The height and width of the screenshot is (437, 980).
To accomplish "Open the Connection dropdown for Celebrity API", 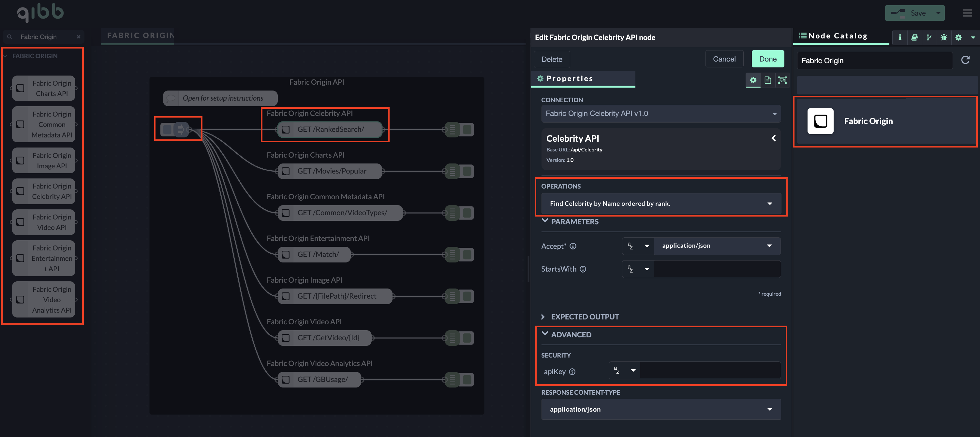I will pyautogui.click(x=661, y=114).
